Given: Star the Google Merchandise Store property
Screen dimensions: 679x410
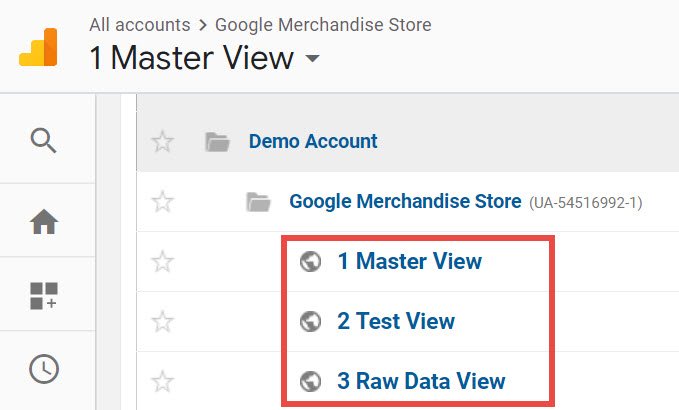Looking at the screenshot, I should (162, 203).
